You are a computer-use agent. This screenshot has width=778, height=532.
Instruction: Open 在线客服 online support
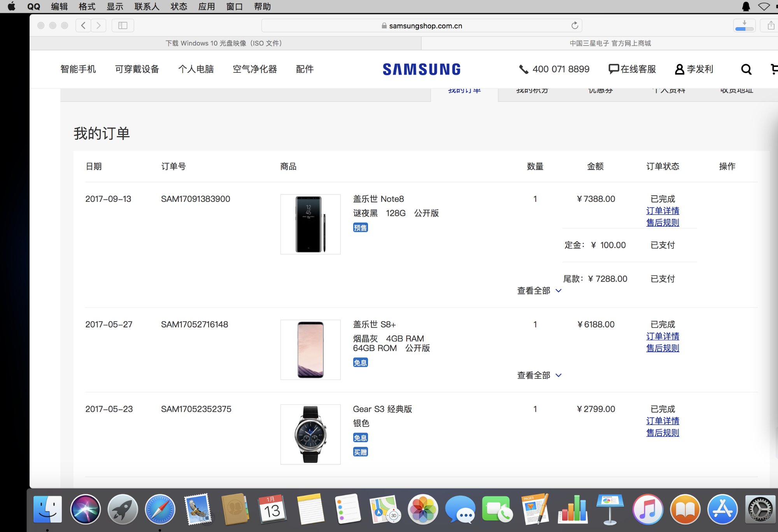coord(632,69)
